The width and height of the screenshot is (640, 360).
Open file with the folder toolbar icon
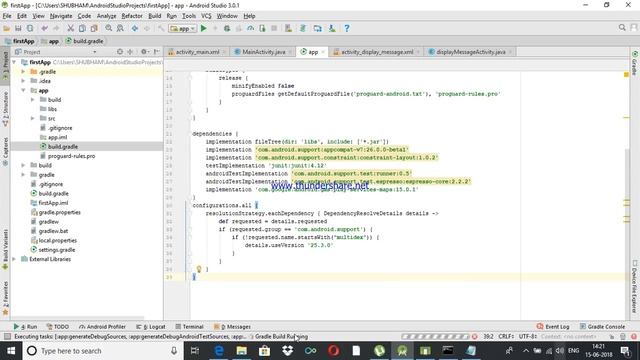[x=7, y=28]
